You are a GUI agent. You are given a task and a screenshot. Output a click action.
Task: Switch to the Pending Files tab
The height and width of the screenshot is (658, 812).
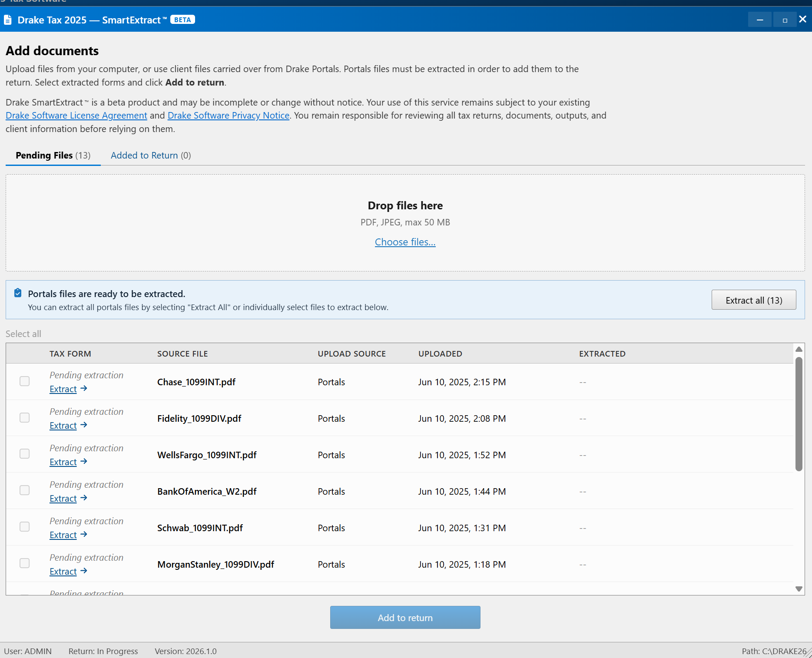[53, 155]
